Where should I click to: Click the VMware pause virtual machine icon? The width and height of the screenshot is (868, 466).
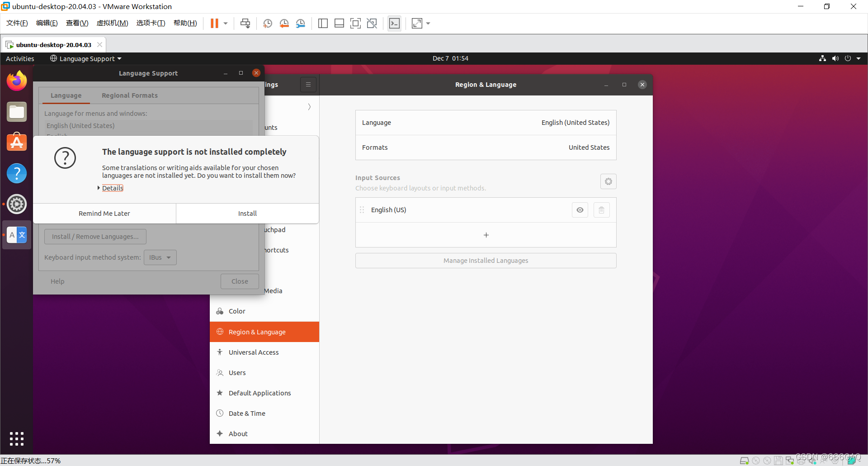tap(214, 23)
